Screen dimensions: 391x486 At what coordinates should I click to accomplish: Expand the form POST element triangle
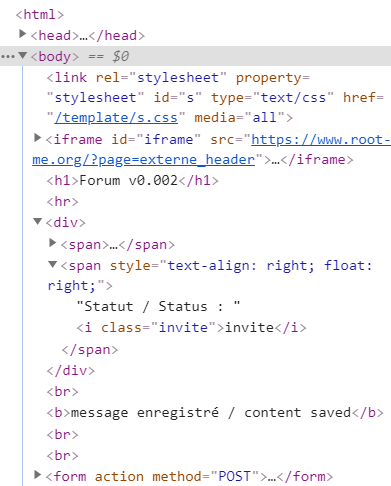38,475
